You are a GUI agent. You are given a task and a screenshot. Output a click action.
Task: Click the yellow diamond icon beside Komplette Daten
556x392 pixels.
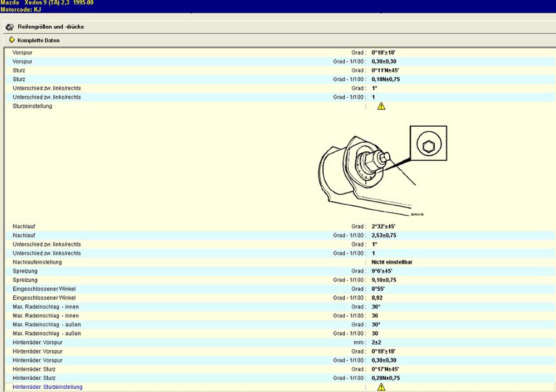(x=12, y=40)
